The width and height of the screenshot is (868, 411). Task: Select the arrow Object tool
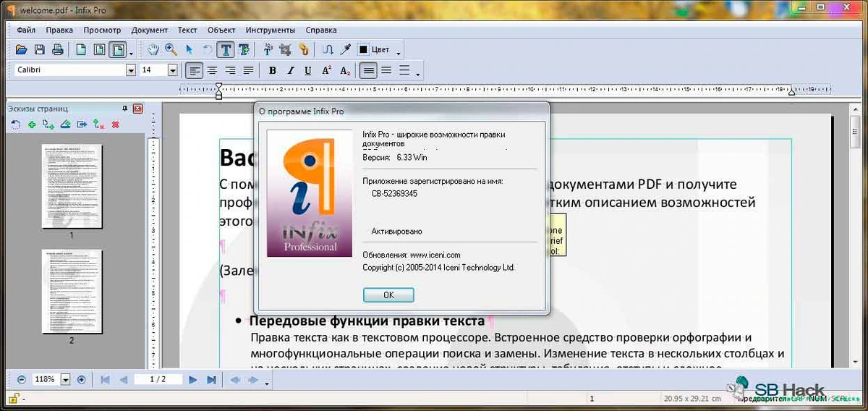pyautogui.click(x=189, y=50)
